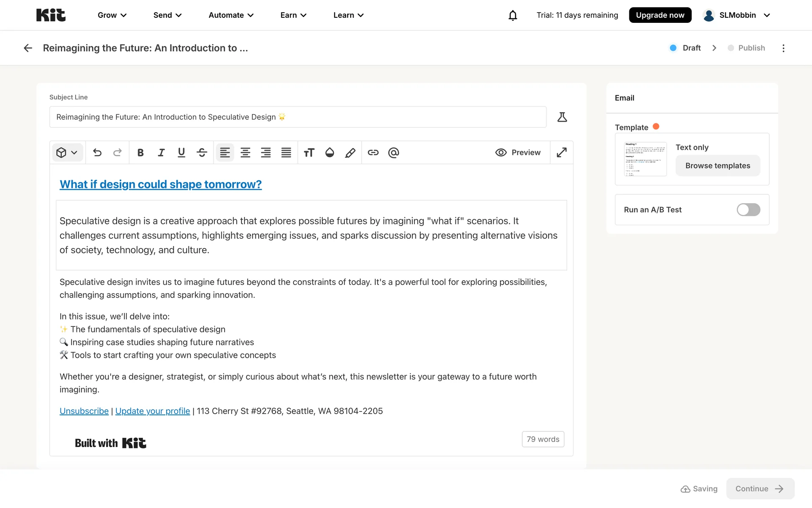Toggle the Preview eye button
The width and height of the screenshot is (812, 508).
tap(518, 152)
